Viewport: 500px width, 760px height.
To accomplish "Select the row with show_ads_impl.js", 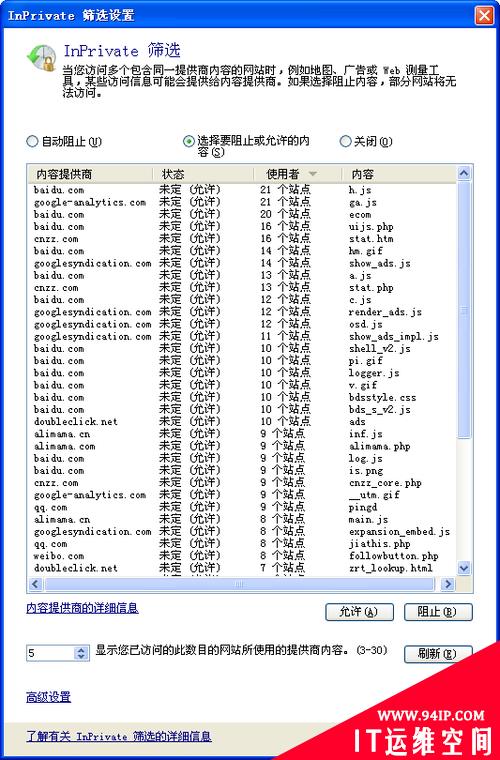I will [x=242, y=336].
